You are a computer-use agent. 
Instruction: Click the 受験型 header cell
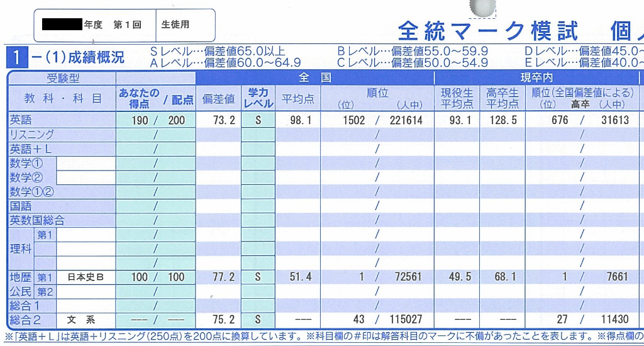point(62,78)
